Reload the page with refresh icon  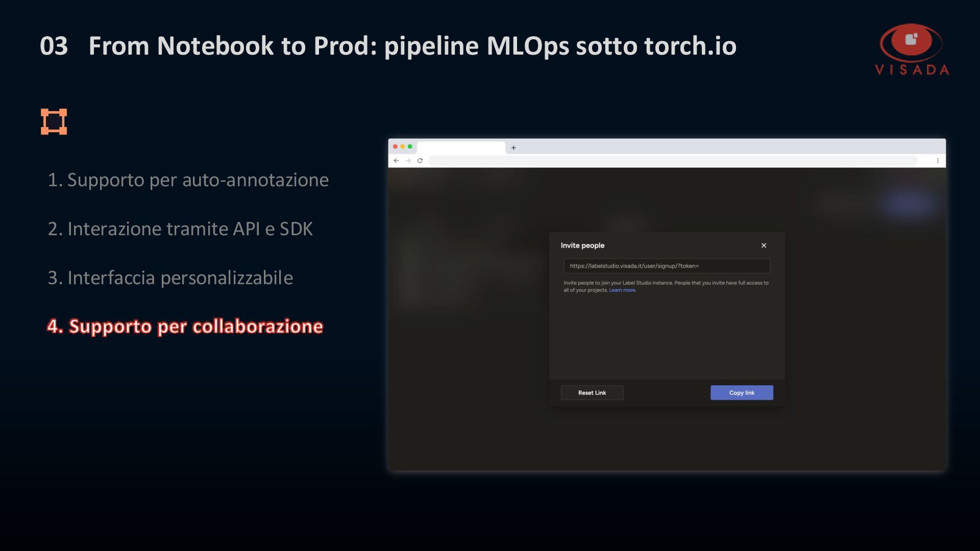point(420,161)
